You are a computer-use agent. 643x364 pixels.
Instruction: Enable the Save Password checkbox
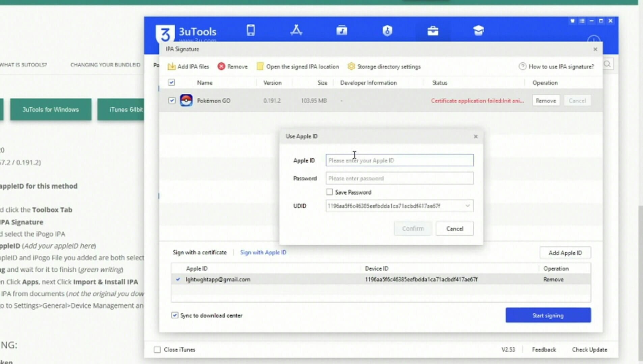330,192
